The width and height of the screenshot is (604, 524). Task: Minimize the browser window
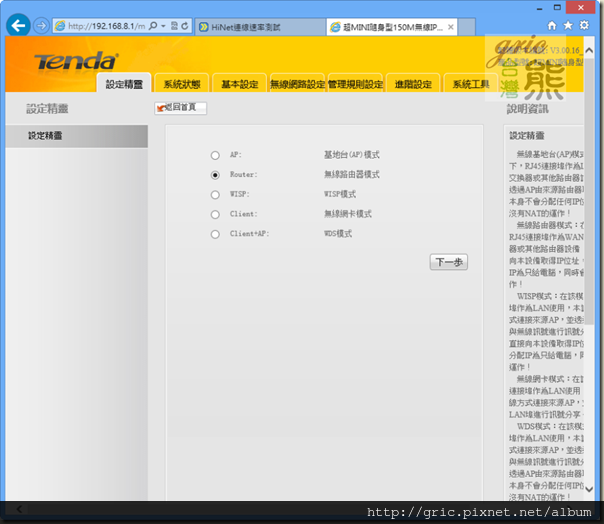[540, 8]
